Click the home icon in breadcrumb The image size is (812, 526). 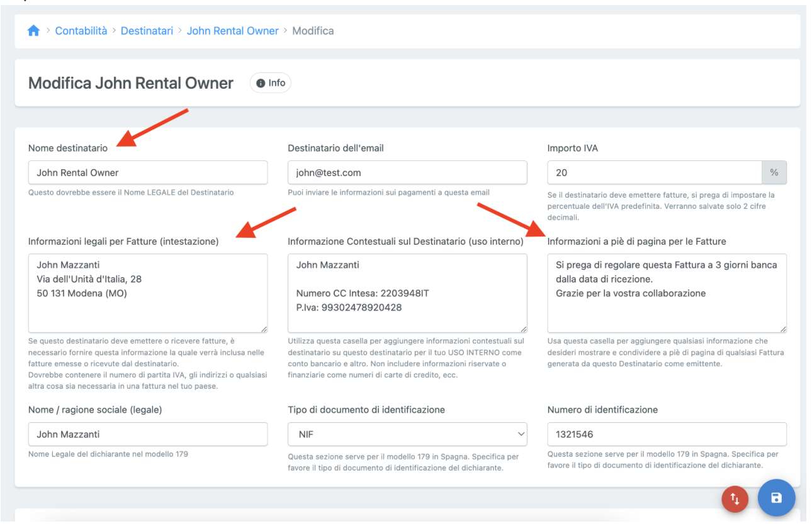(34, 31)
